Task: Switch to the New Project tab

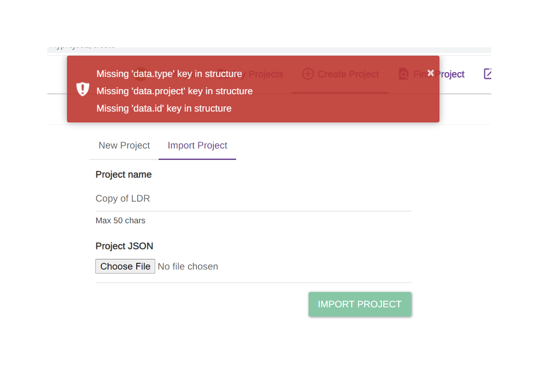Action: (124, 145)
